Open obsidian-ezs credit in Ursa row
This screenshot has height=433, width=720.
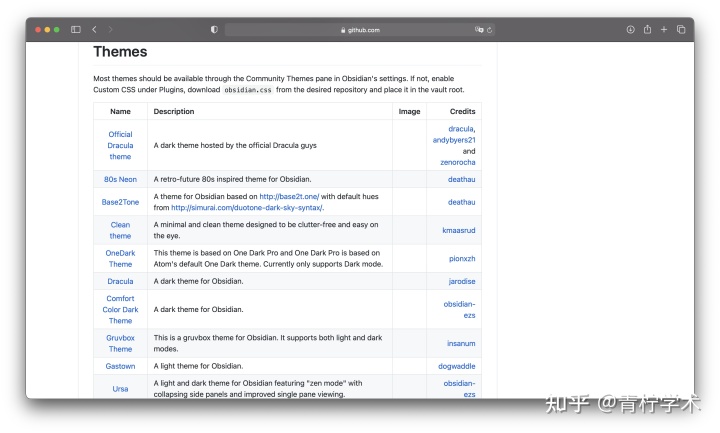point(459,388)
